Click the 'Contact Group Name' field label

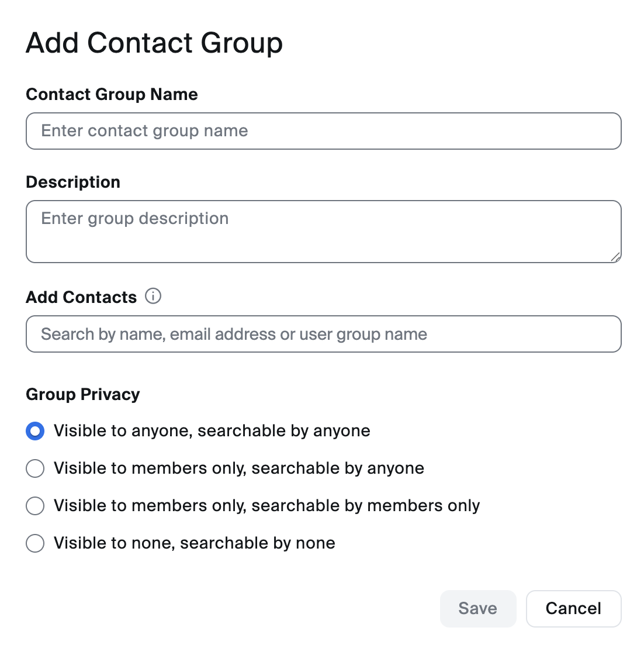click(x=112, y=94)
